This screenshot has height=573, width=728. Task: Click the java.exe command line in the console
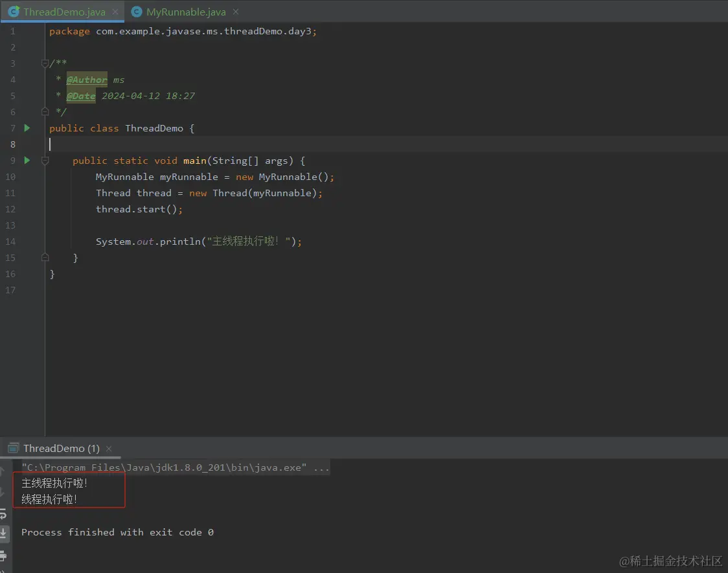[x=176, y=467]
